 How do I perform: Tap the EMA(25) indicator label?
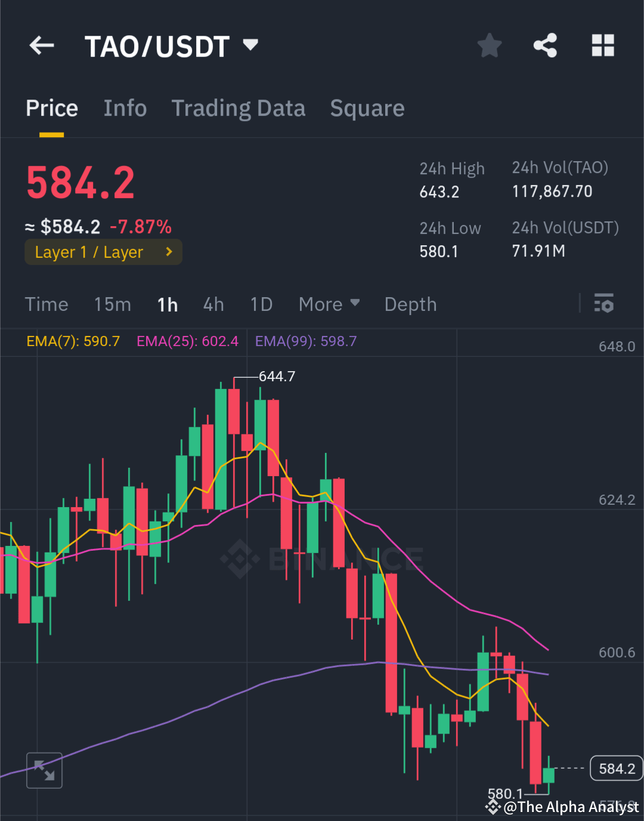pyautogui.click(x=187, y=341)
